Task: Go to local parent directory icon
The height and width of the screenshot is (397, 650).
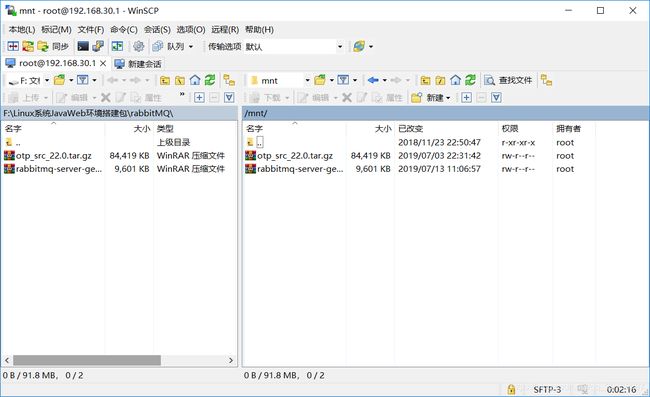Action: coord(165,80)
